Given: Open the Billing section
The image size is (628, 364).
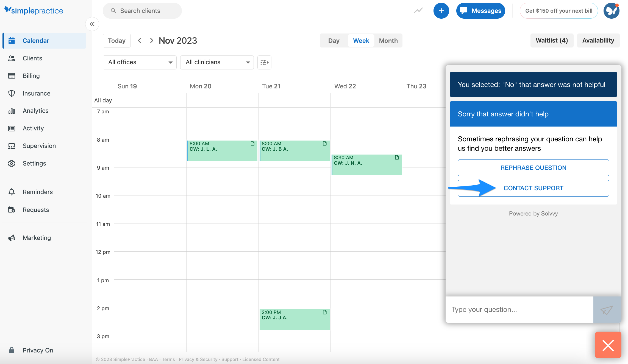Looking at the screenshot, I should [x=31, y=76].
